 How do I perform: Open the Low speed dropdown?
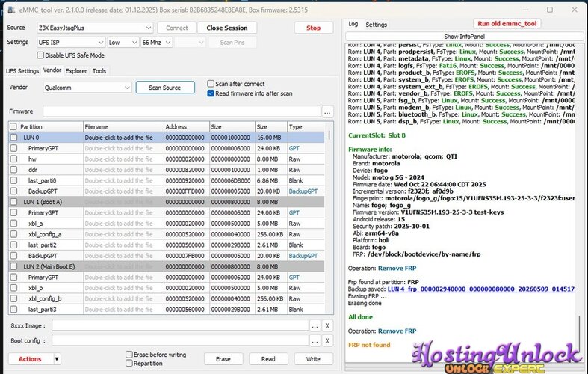click(123, 43)
